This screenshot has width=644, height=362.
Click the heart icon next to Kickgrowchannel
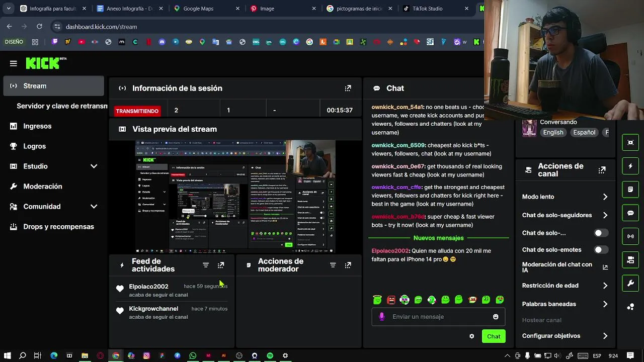120,311
